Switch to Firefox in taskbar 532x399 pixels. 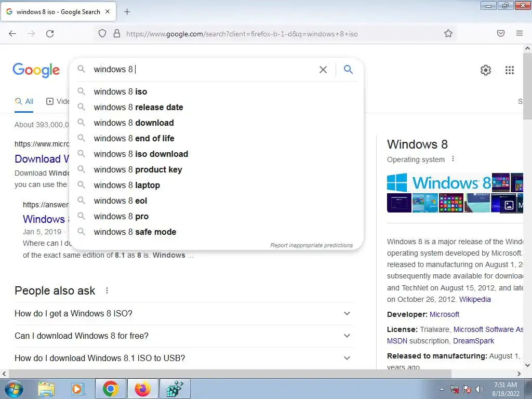(x=143, y=389)
